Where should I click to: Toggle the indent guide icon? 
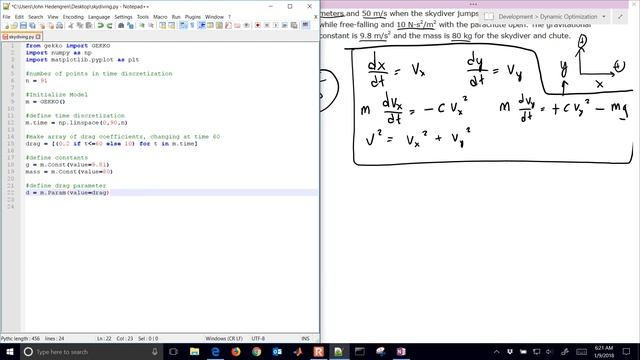pyautogui.click(x=201, y=25)
